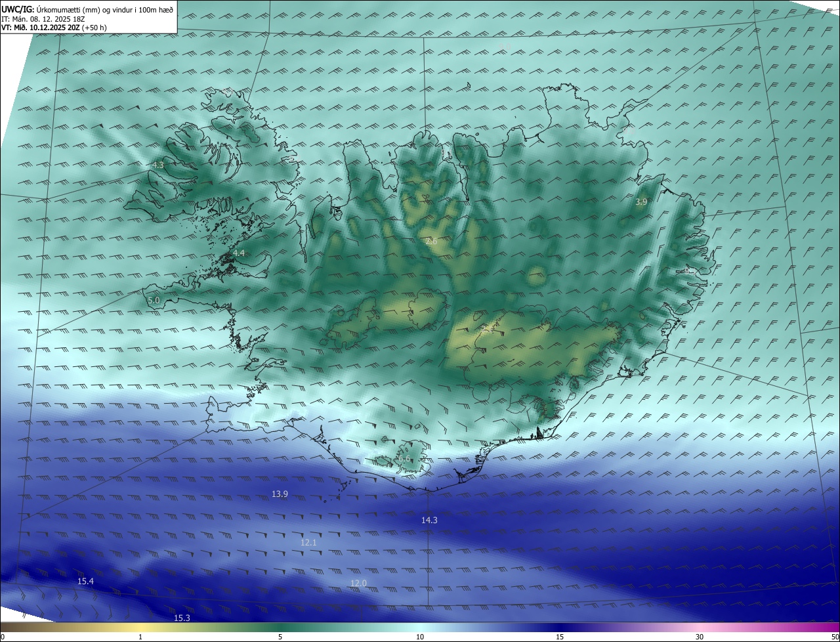Click the colorbar tick label 50
This screenshot has width=840, height=642.
click(x=835, y=637)
